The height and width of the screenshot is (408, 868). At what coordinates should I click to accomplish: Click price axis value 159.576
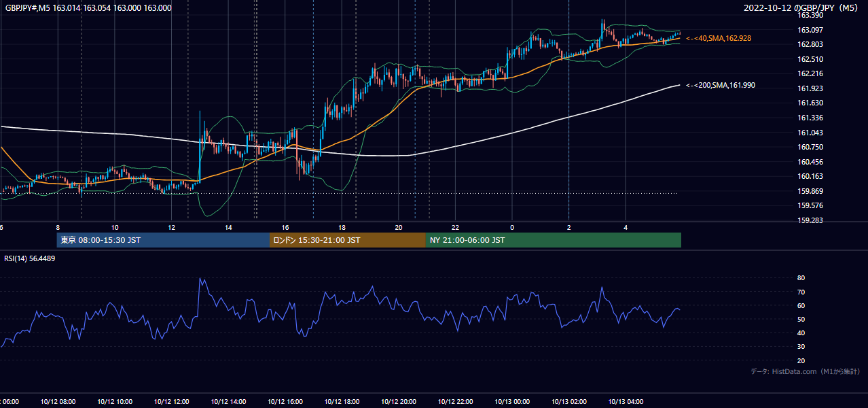tap(810, 205)
